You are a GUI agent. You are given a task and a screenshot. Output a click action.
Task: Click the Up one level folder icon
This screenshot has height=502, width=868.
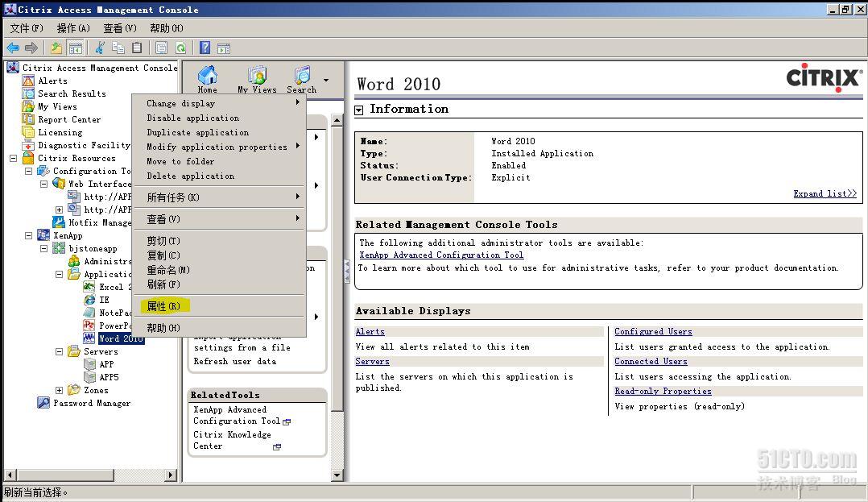56,48
